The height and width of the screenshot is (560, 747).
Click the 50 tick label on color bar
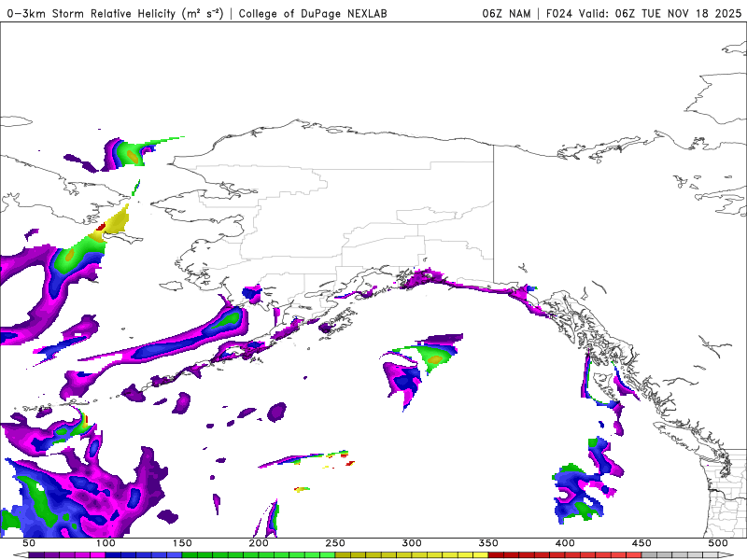29,543
